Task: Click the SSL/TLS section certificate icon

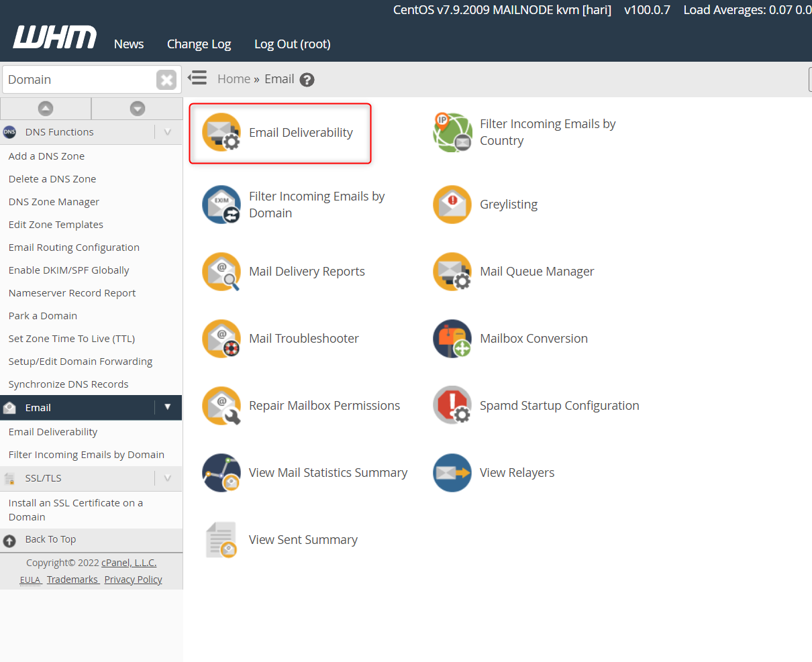Action: point(9,478)
